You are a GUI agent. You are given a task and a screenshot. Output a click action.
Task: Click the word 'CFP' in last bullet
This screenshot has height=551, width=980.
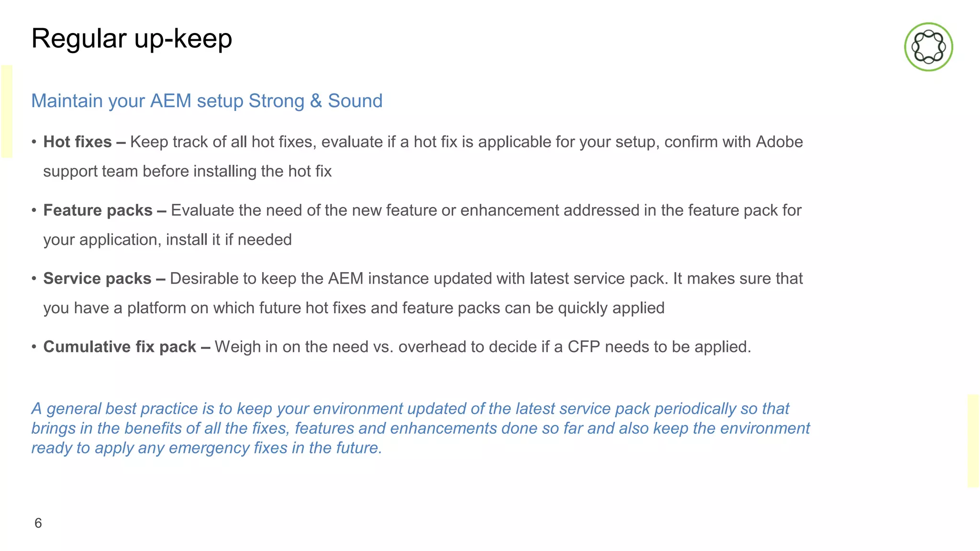pyautogui.click(x=584, y=347)
